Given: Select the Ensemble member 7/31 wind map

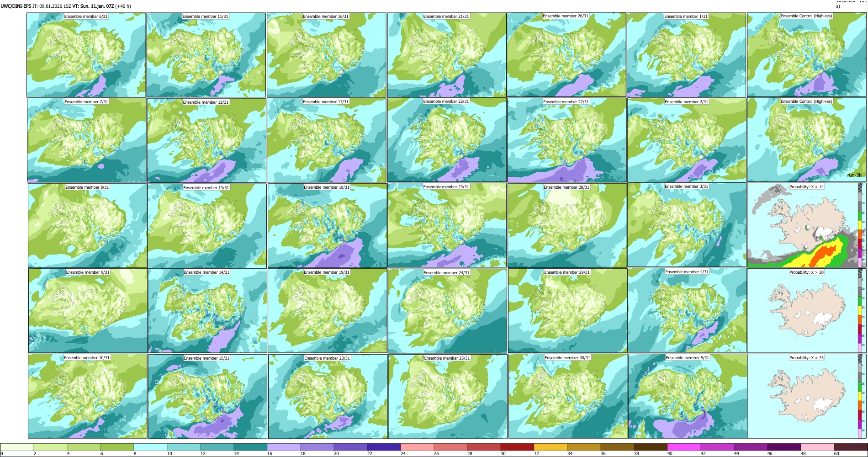Looking at the screenshot, I should pos(87,140).
